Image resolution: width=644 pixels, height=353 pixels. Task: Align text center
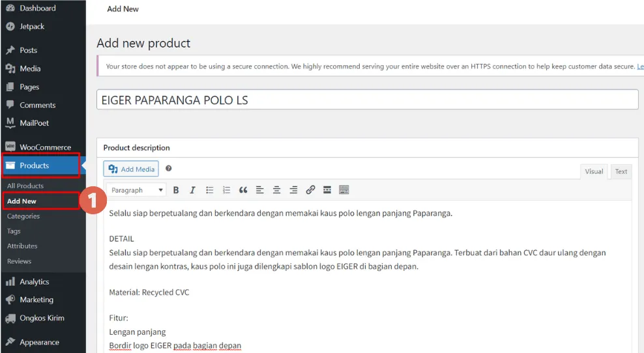276,190
